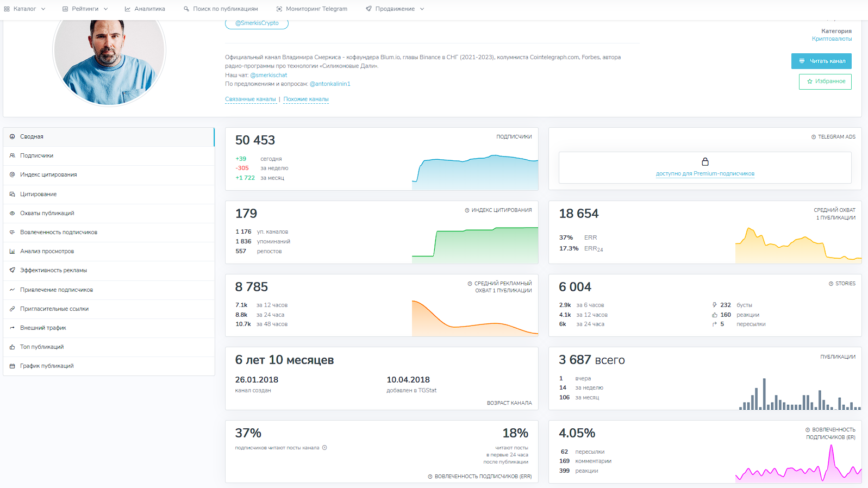The image size is (868, 488).
Task: Click the Аналитика chart icon
Action: coord(127,9)
